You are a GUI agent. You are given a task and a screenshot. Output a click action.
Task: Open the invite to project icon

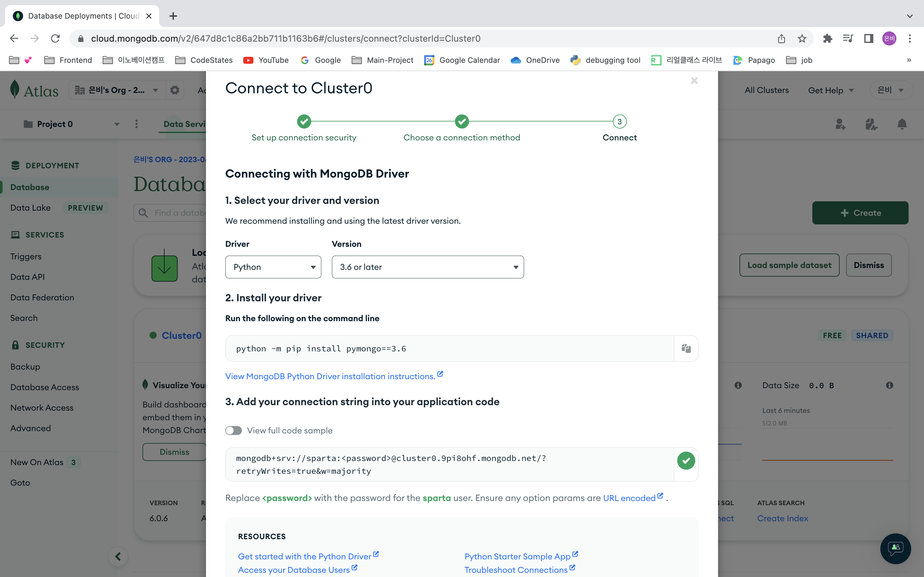click(x=840, y=124)
